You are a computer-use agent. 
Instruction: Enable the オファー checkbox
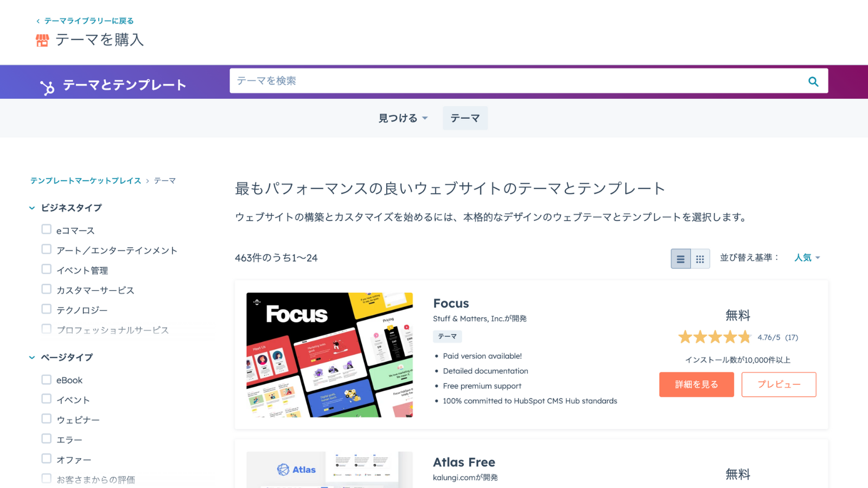tap(47, 459)
